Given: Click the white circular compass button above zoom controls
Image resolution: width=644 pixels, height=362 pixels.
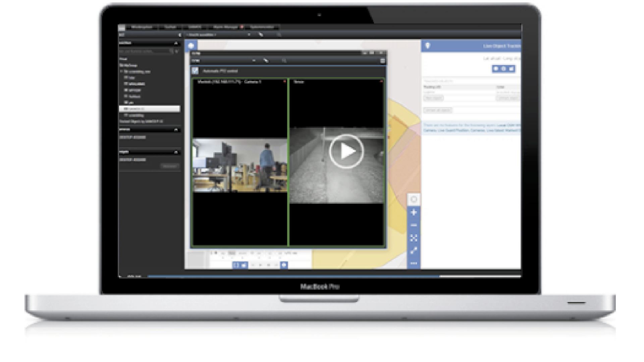Looking at the screenshot, I should coord(414,199).
